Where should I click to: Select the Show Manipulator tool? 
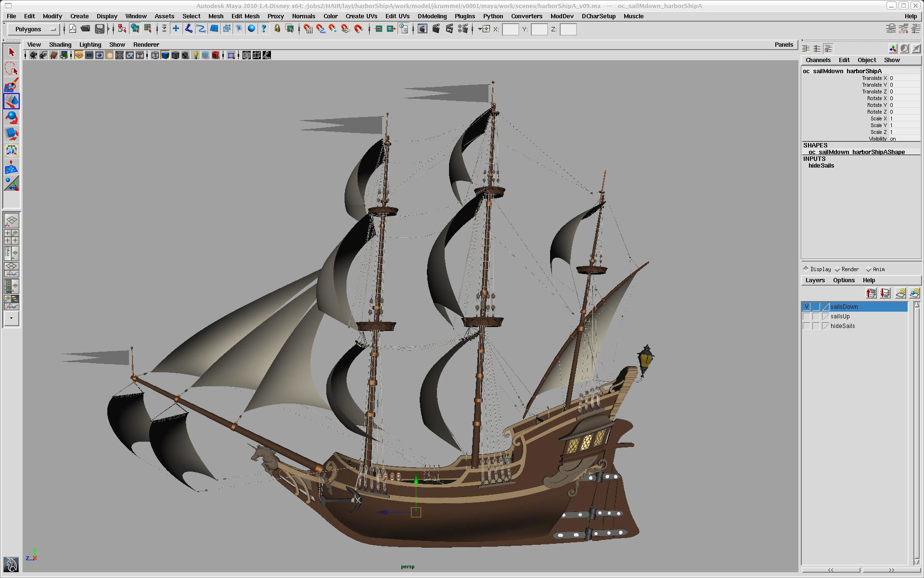click(x=12, y=184)
